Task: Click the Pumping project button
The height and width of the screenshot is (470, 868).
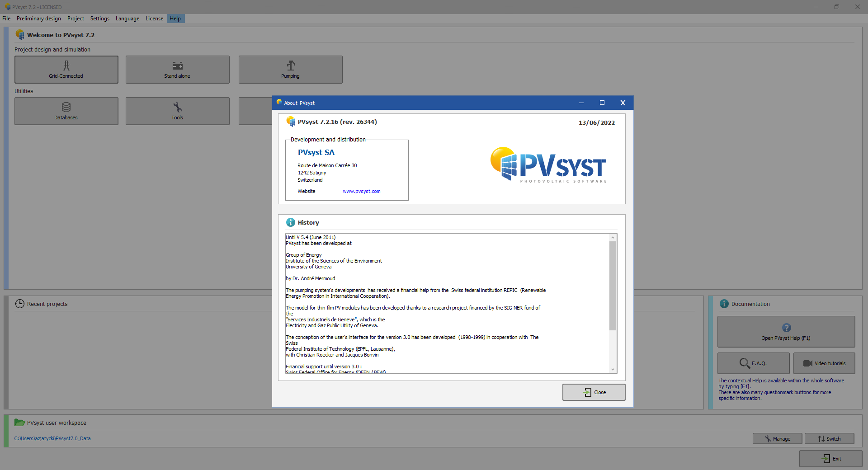Action: coord(291,70)
